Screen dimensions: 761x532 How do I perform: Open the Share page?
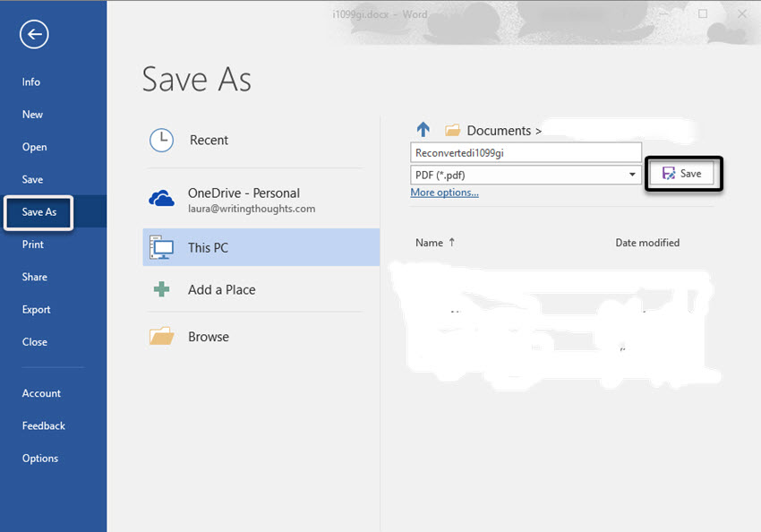point(34,277)
